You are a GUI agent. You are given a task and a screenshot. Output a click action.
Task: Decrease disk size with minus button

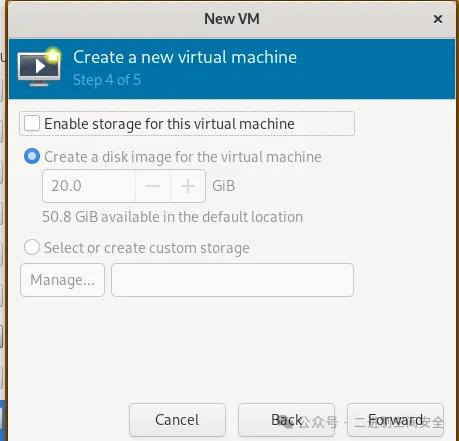click(153, 186)
